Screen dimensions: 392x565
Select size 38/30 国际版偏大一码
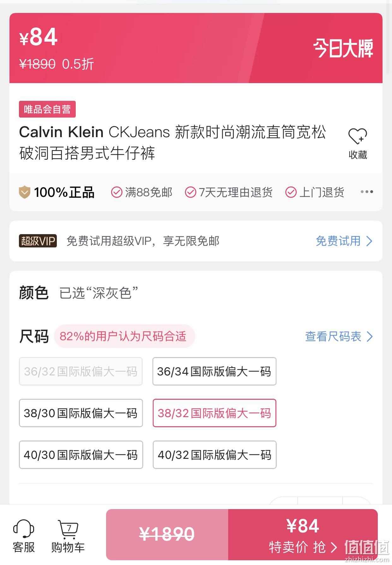81,413
